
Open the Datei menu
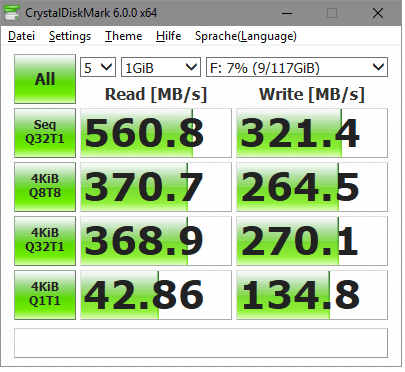tap(21, 36)
